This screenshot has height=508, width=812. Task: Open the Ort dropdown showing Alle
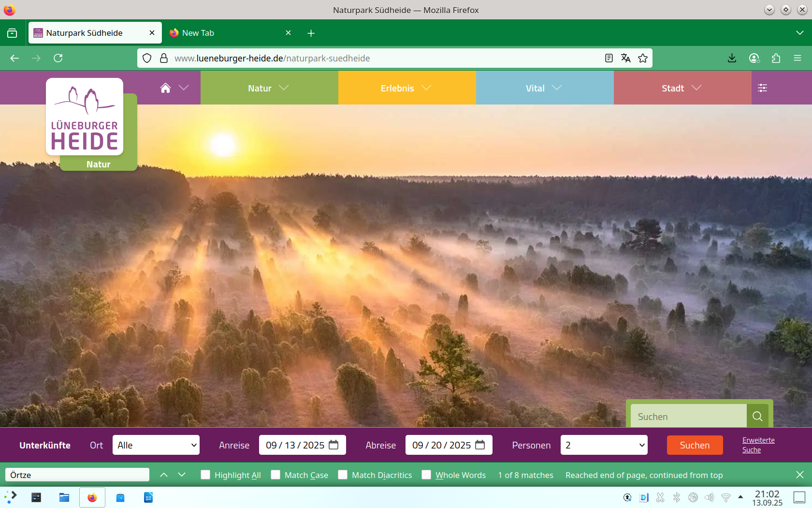156,445
